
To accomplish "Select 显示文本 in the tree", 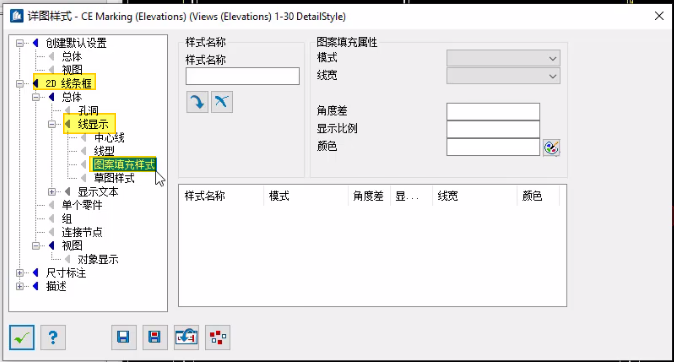I will coord(98,192).
